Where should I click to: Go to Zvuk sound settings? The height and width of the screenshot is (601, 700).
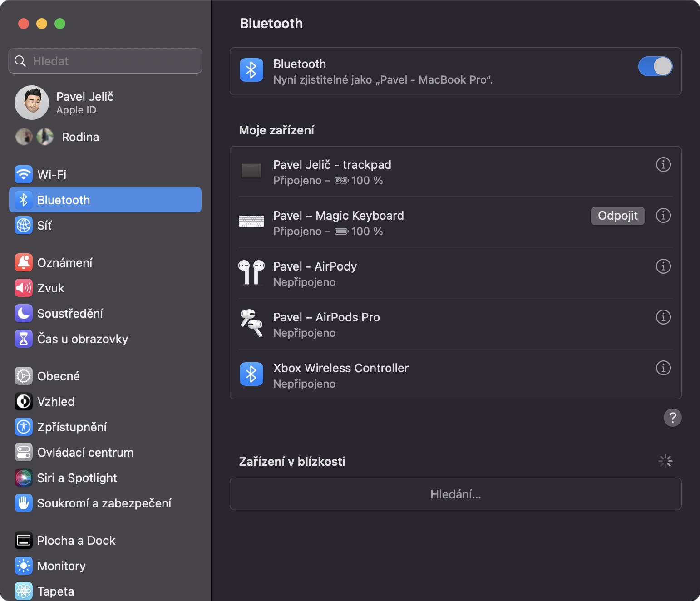[51, 288]
